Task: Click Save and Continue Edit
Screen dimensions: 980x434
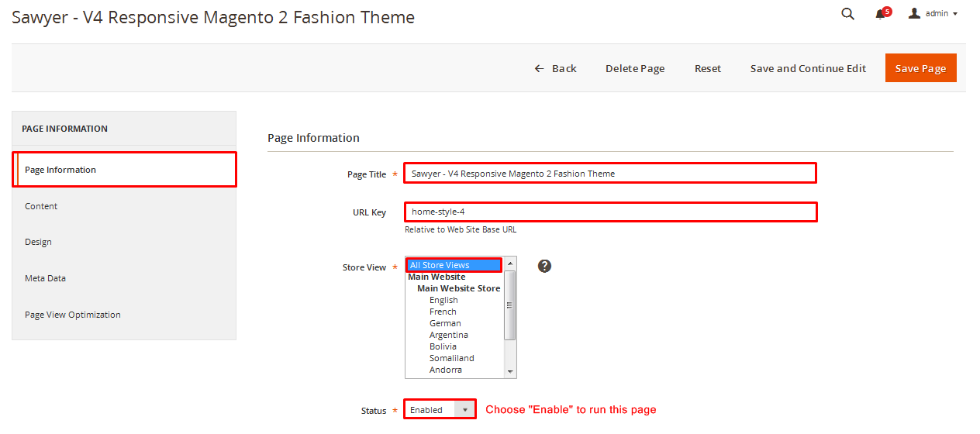Action: (x=808, y=68)
